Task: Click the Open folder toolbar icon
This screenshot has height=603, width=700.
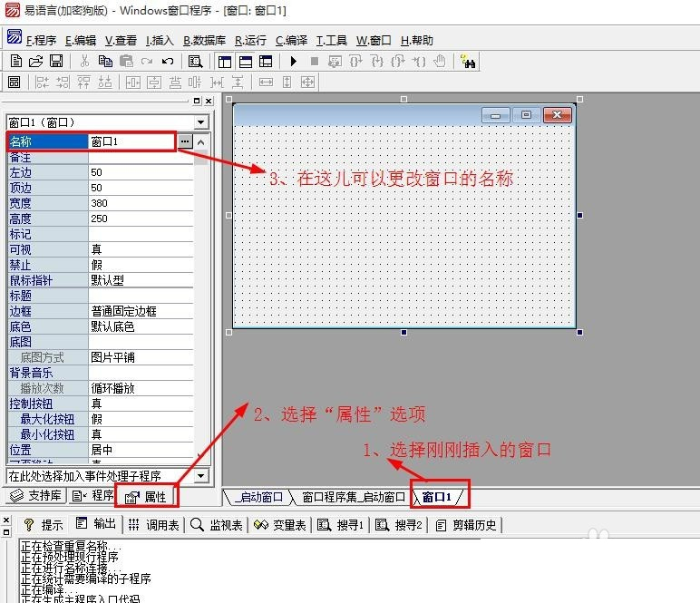Action: [35, 61]
